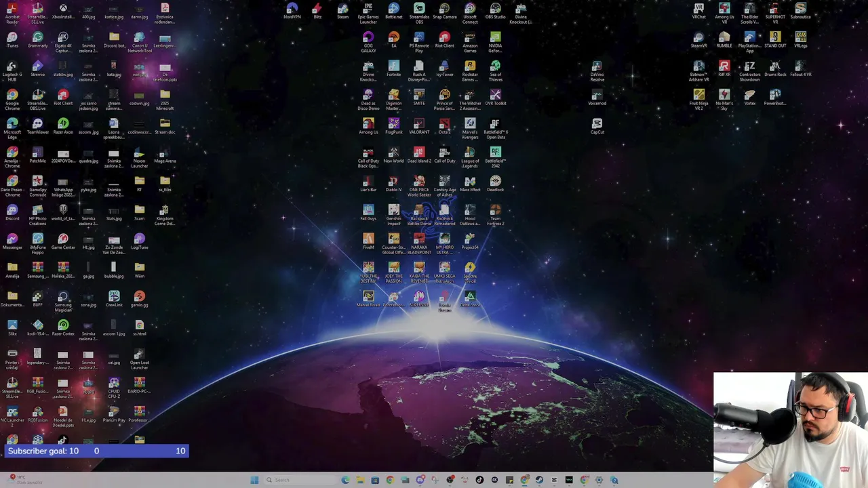Select the Google Chrome desktop shortcut

pos(12,100)
